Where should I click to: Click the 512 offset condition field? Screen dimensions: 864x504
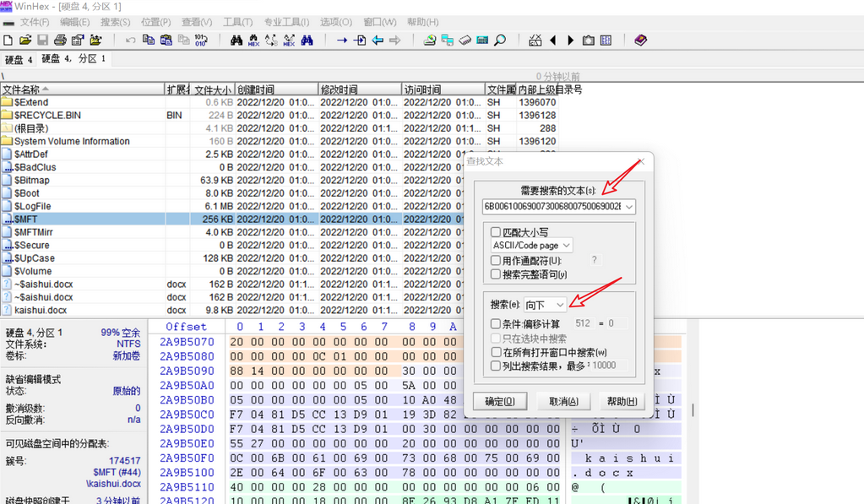point(583,323)
